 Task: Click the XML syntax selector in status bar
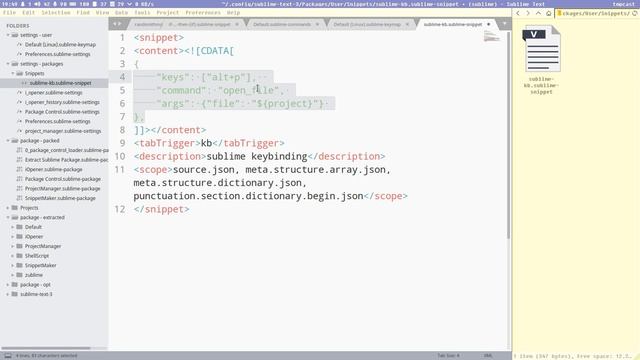point(488,356)
